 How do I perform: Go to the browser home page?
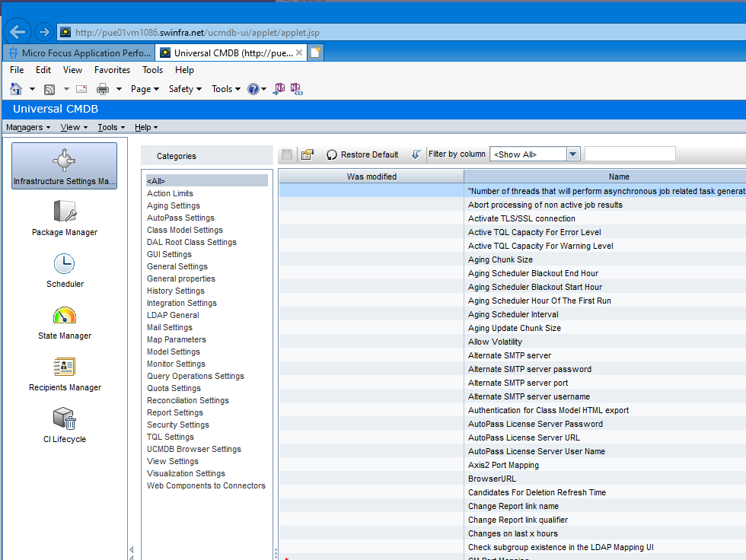[x=14, y=89]
